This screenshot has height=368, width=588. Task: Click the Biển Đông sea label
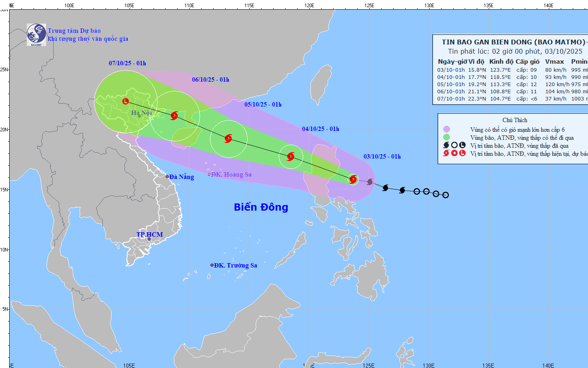(261, 207)
